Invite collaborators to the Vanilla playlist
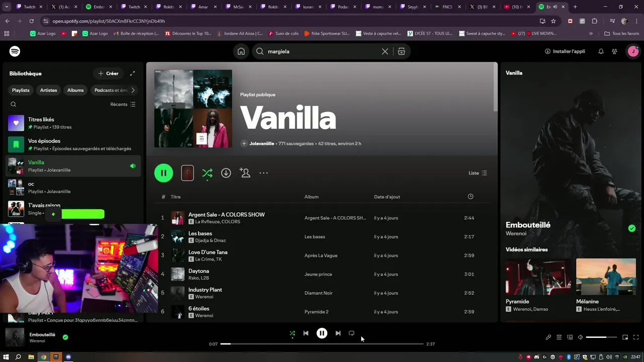 pos(245,173)
